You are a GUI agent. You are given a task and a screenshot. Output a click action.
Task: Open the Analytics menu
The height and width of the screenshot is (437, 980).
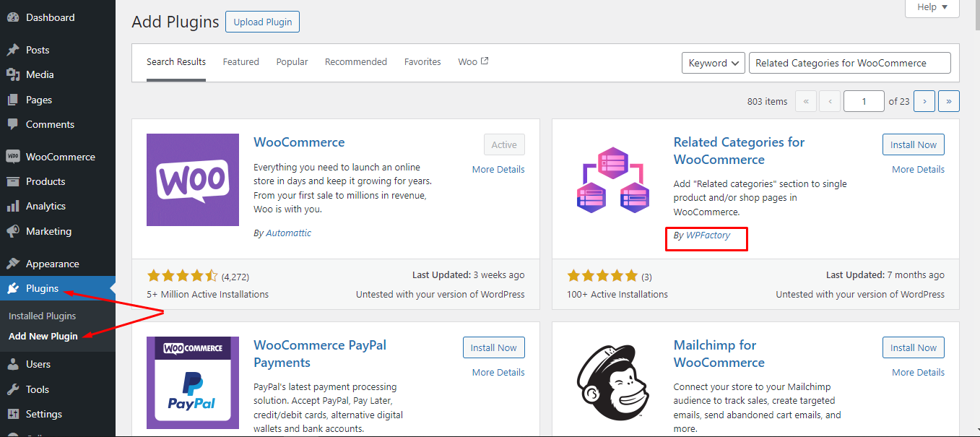[x=58, y=206]
